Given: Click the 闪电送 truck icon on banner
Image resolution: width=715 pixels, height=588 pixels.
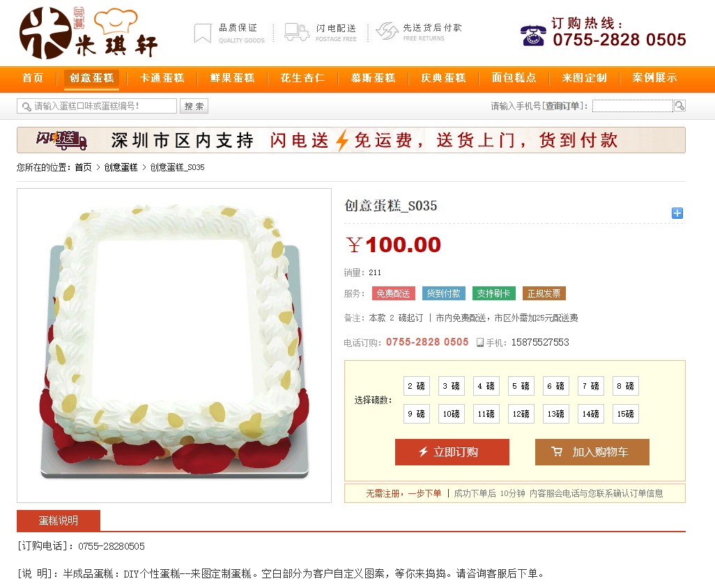Looking at the screenshot, I should [61, 141].
